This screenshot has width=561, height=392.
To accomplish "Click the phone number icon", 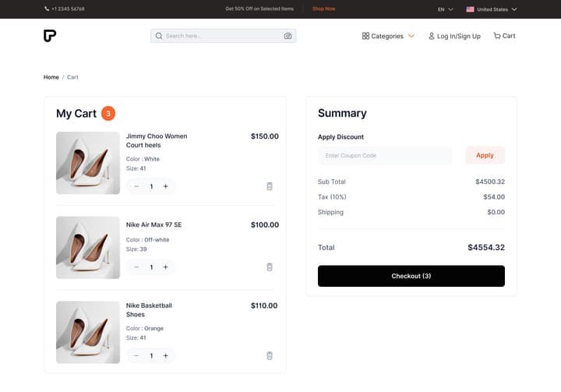I will [47, 9].
